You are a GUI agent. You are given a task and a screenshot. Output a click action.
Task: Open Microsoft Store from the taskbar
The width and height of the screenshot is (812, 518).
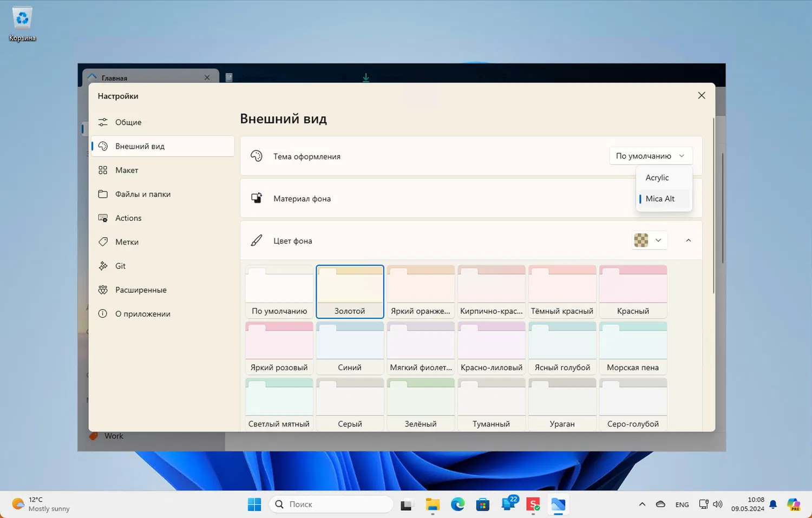click(483, 504)
